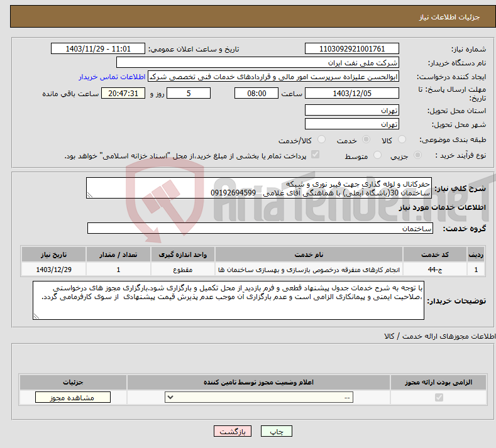The width and height of the screenshot is (496, 448).
Task: Select the کالا/خدمت radio button
Action: tap(321, 139)
